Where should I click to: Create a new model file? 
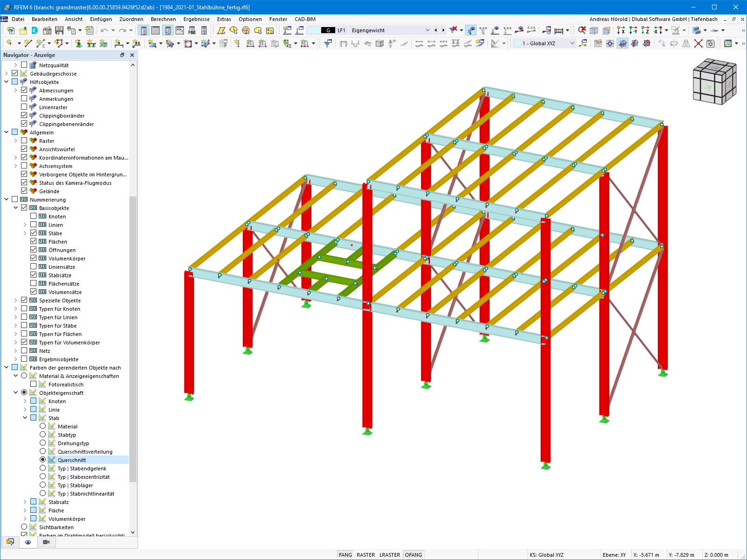pos(10,30)
